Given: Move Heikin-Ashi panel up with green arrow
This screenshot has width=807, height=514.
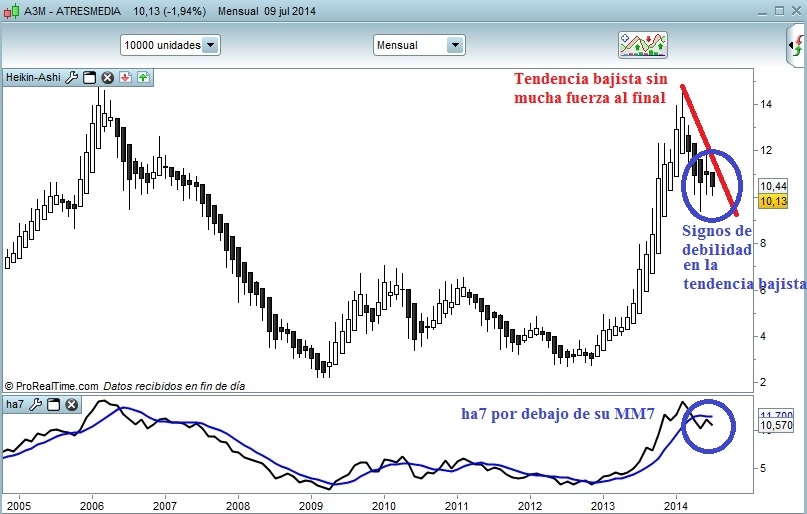Looking at the screenshot, I should 143,78.
